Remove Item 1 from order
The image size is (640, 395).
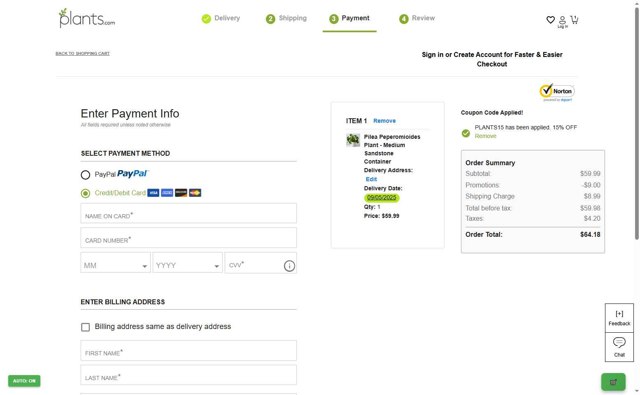pos(384,121)
